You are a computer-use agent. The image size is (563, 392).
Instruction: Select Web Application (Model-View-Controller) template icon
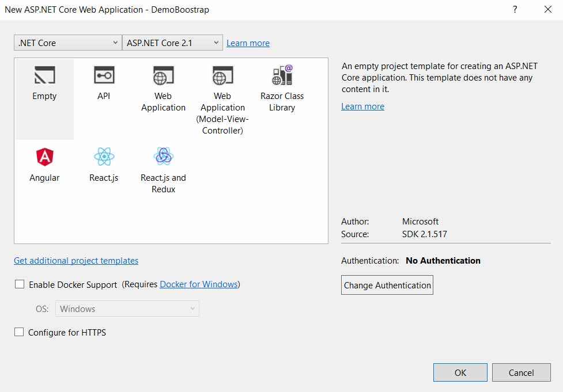pyautogui.click(x=222, y=75)
